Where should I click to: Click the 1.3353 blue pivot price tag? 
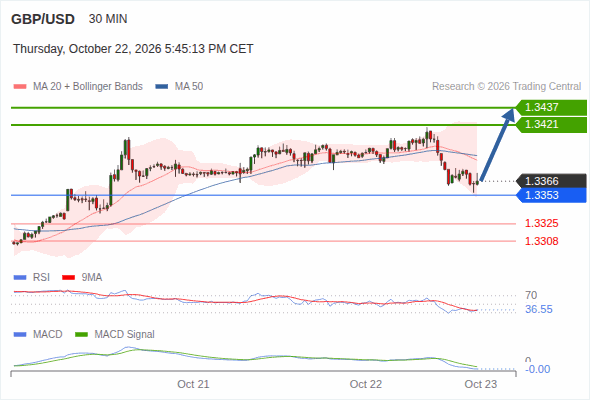[x=552, y=195]
